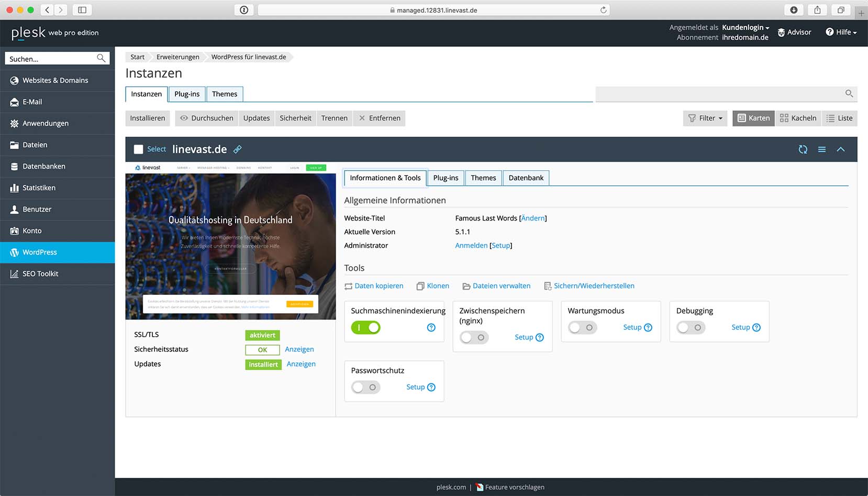Screen dimensions: 868x496
Task: Click Updates toolbar button
Action: (257, 118)
